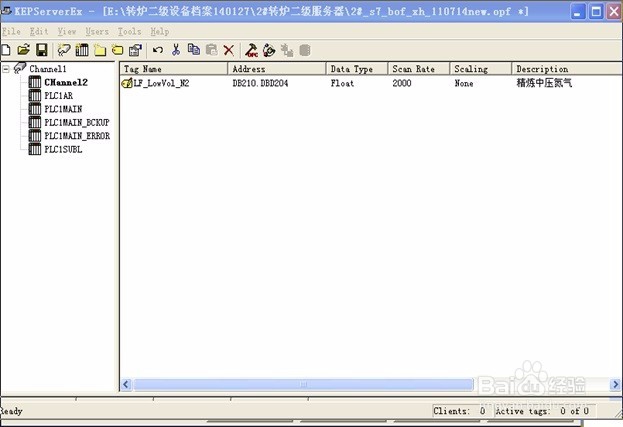Open the Tools menu
This screenshot has width=623, height=427.
129,31
